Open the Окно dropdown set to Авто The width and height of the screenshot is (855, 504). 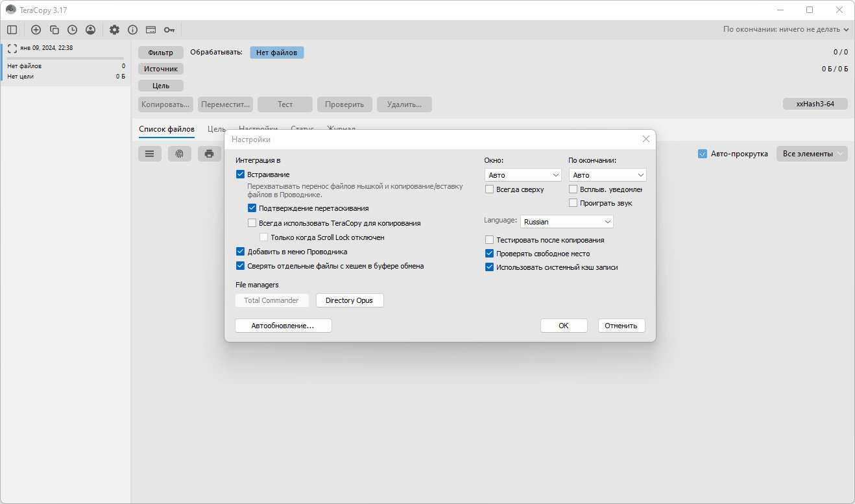523,175
